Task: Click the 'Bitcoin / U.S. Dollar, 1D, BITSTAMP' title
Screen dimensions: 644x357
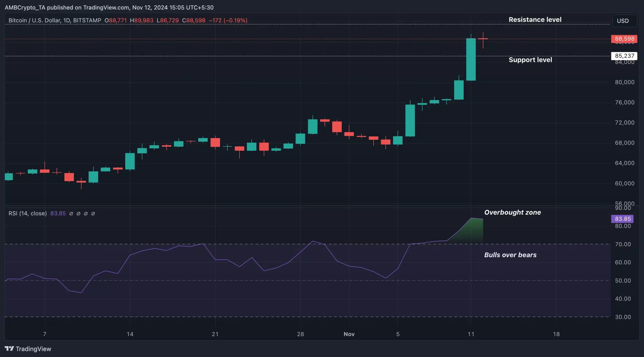Action: (55, 20)
